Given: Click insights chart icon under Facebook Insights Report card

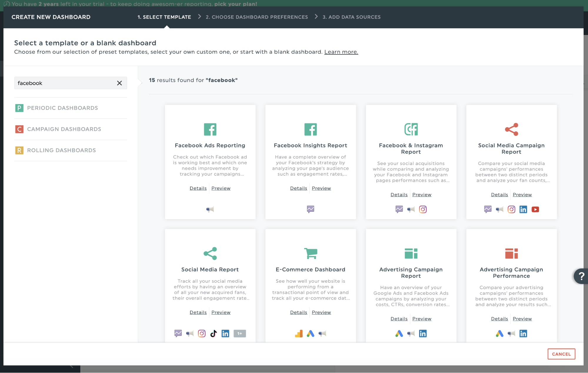Looking at the screenshot, I should (x=311, y=209).
